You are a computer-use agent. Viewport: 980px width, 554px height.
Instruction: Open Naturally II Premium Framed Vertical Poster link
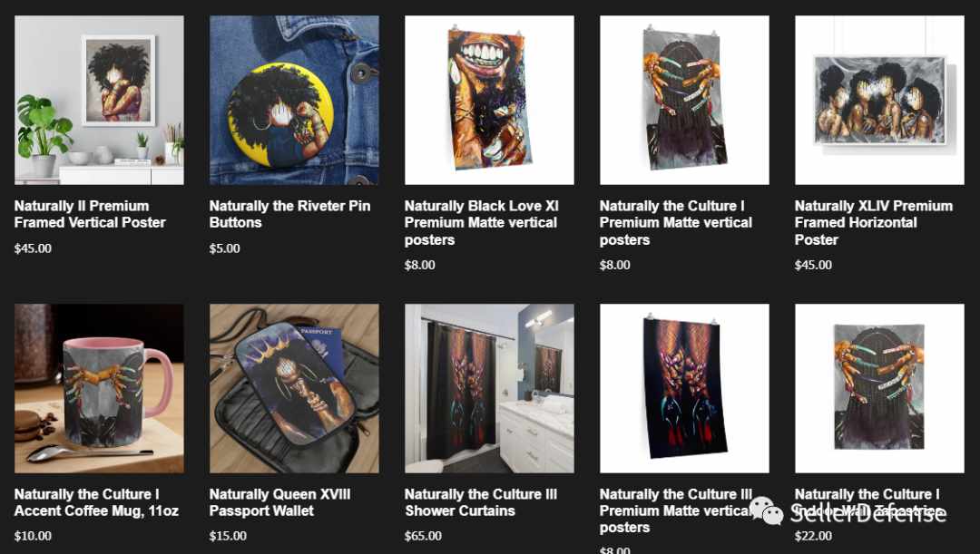90,214
